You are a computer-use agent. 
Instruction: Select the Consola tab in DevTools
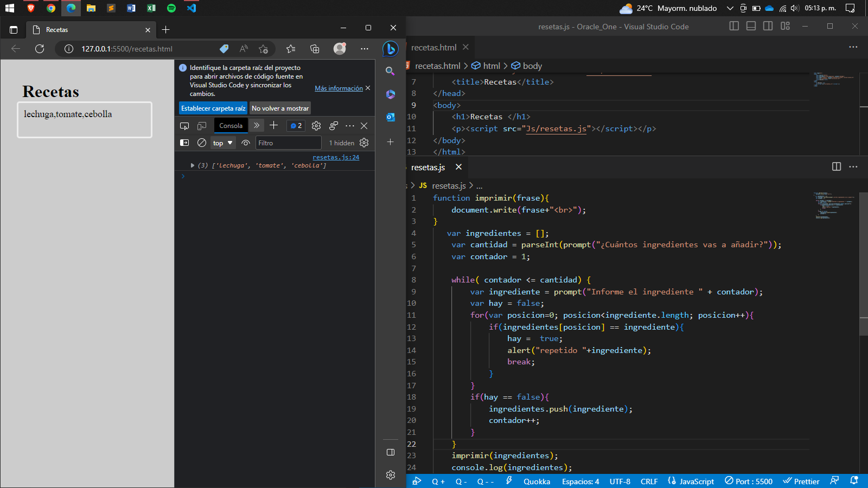231,126
